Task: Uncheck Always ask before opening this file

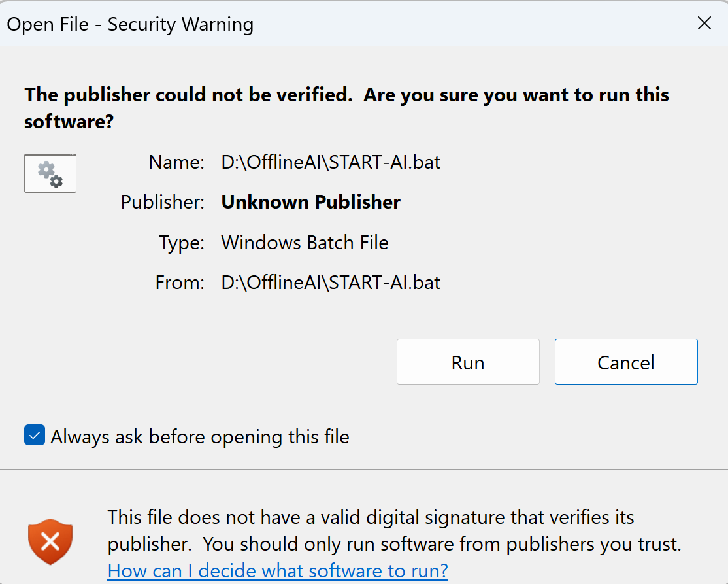Action: click(x=35, y=436)
